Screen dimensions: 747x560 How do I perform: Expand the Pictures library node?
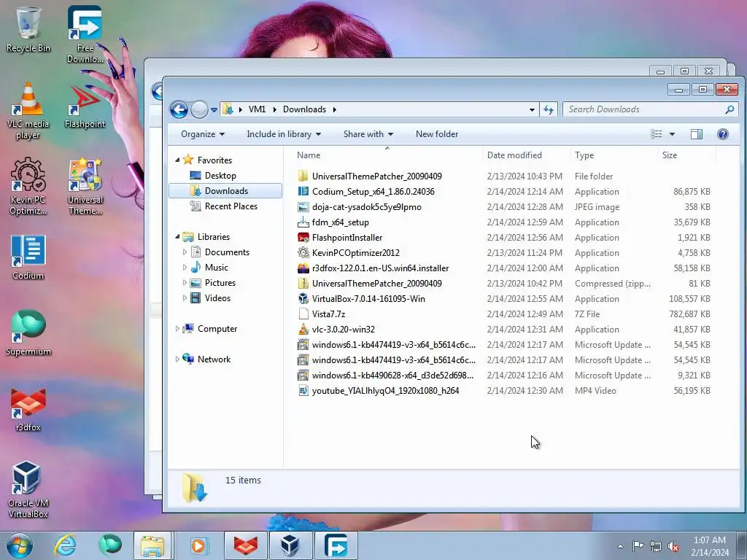click(185, 283)
